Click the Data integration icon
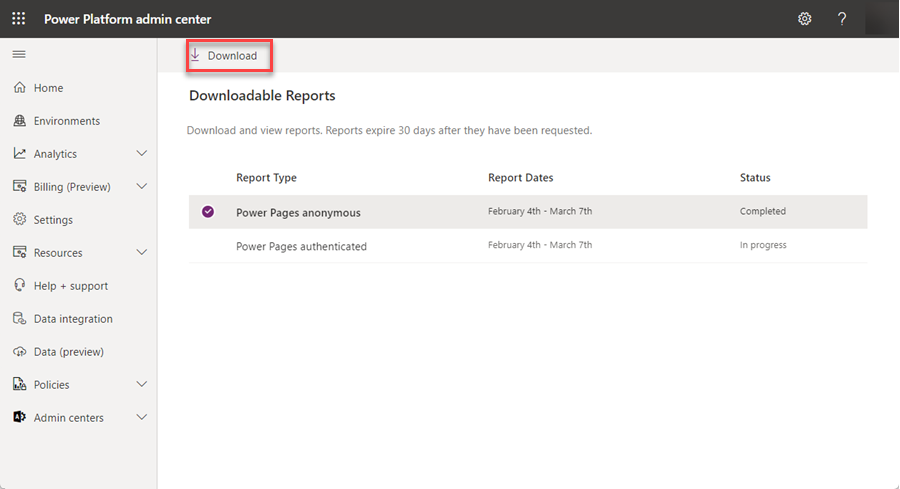Viewport: 900px width, 489px height. 19,319
